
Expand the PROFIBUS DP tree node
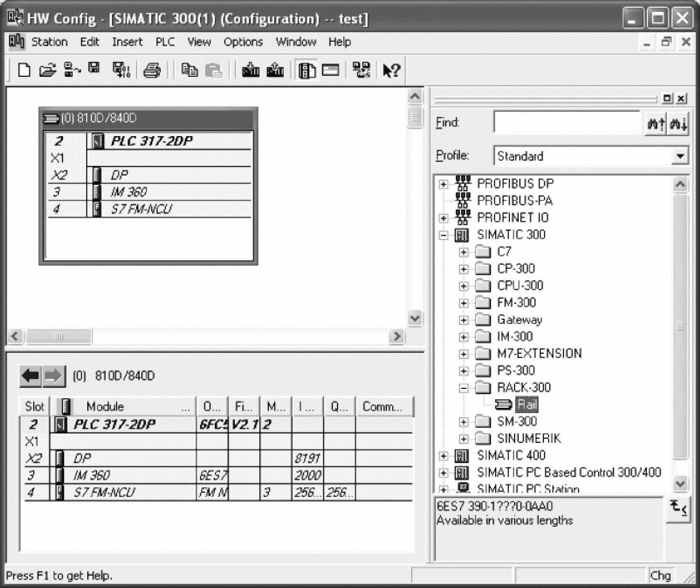443,184
